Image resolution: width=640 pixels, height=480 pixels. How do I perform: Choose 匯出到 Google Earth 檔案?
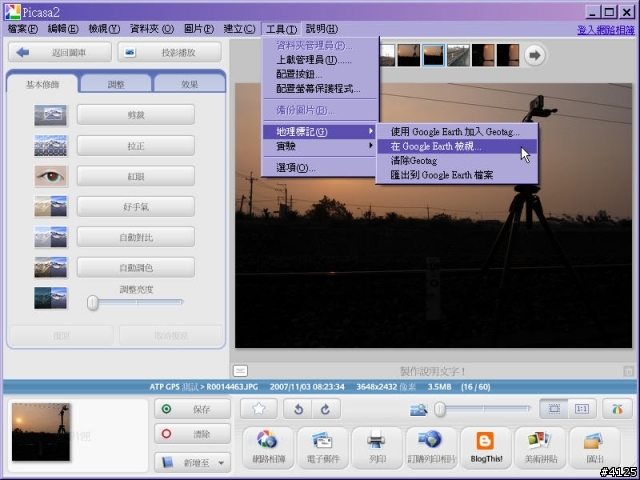click(457, 175)
